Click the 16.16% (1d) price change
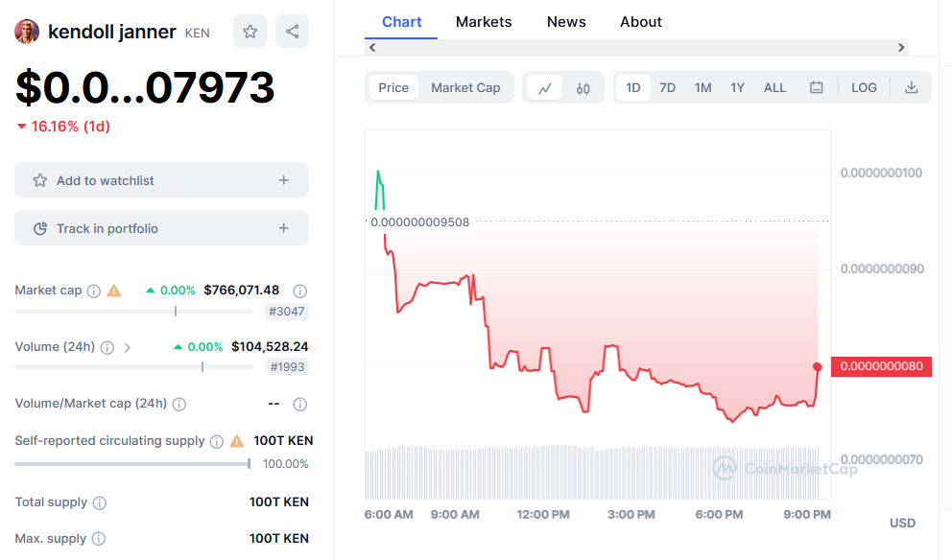This screenshot has width=952, height=560. tap(63, 127)
